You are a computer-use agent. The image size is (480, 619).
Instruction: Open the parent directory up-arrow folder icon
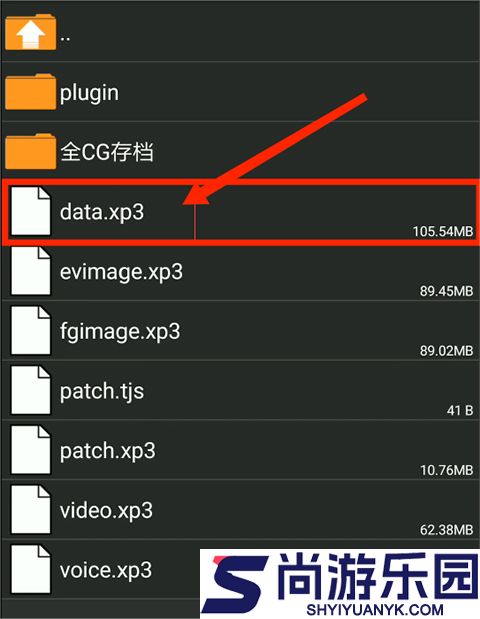click(30, 32)
